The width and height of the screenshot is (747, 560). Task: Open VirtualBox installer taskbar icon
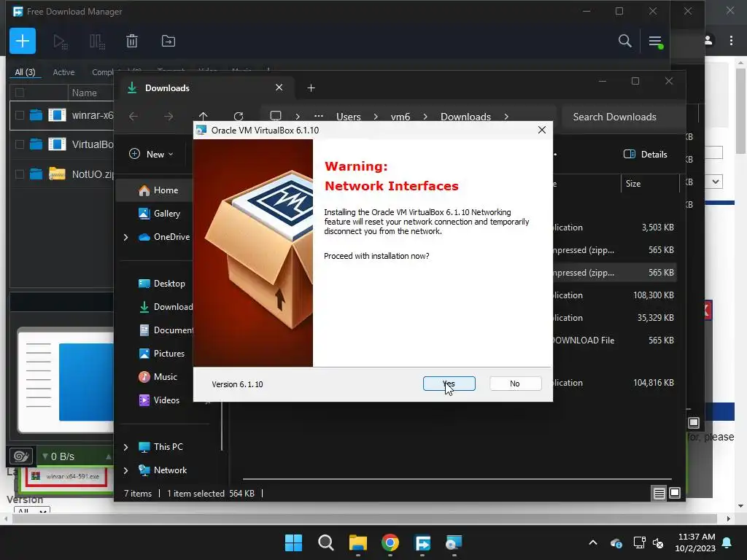(454, 542)
